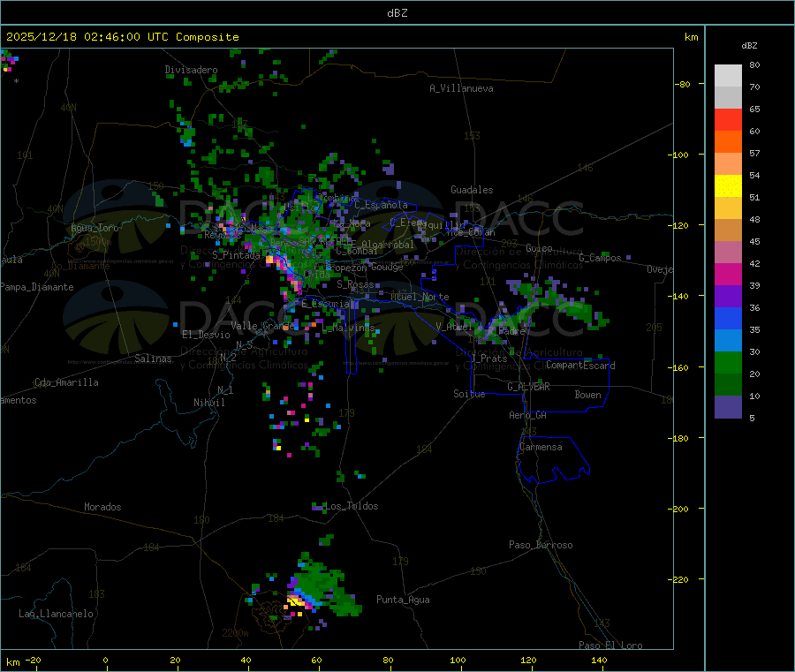Viewport: 795px width, 672px height.
Task: Click the Morados map label
Action: click(x=103, y=507)
